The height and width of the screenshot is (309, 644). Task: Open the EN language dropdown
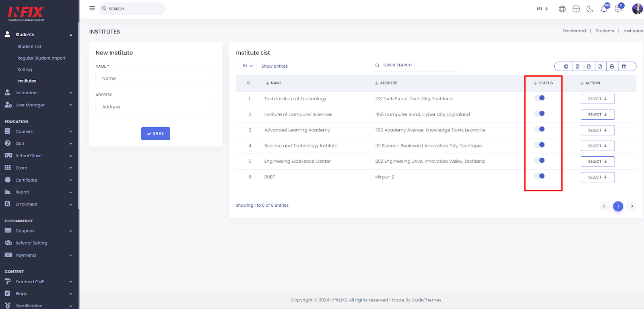(542, 8)
